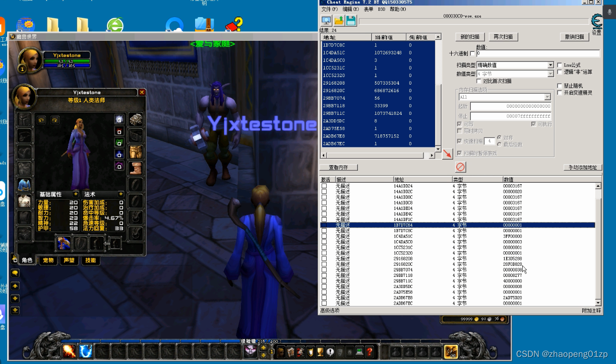Activate checkbox for address 1C4DA51C row
The height and width of the screenshot is (364, 616).
pyautogui.click(x=324, y=236)
